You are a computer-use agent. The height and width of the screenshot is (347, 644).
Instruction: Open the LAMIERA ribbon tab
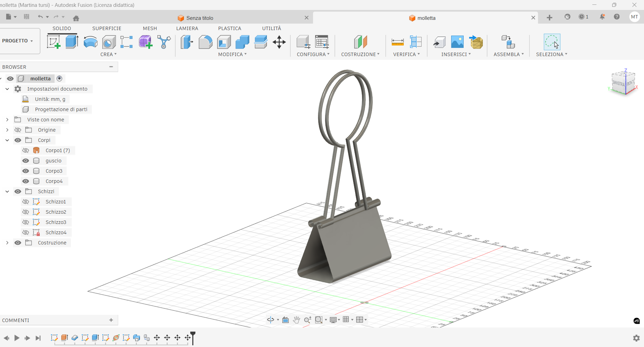coord(187,28)
